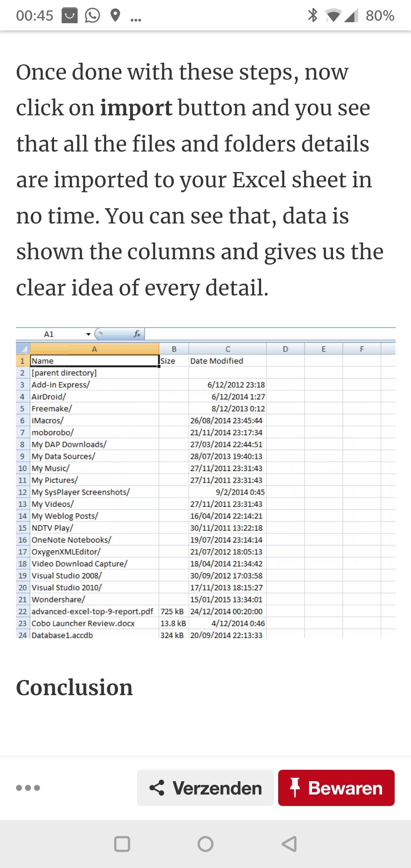
Task: Click the 'Visual Studio 2010/' cell
Action: point(94,587)
